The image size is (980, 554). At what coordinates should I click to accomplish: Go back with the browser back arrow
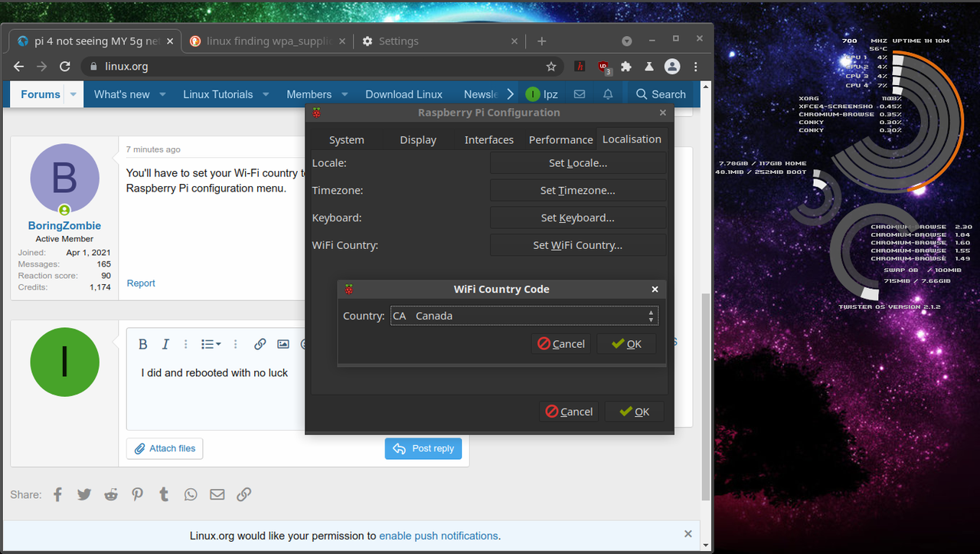(19, 67)
